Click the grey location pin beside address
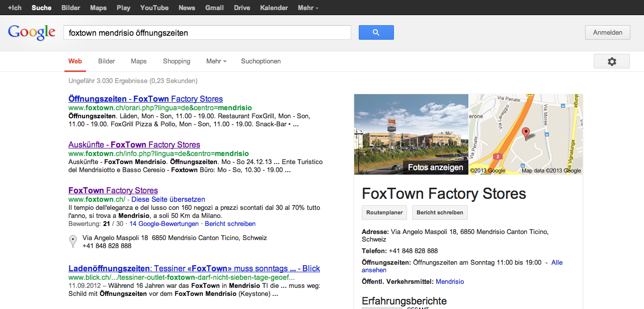 pyautogui.click(x=73, y=242)
